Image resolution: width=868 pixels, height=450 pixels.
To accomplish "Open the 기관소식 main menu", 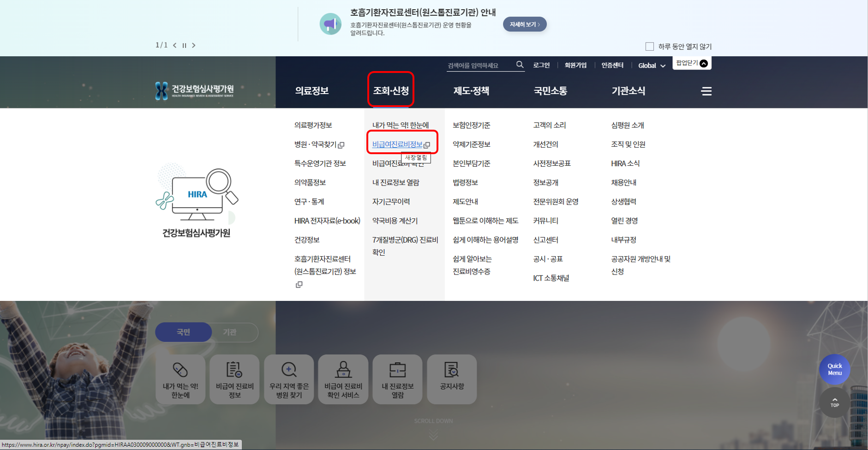I will [x=629, y=90].
